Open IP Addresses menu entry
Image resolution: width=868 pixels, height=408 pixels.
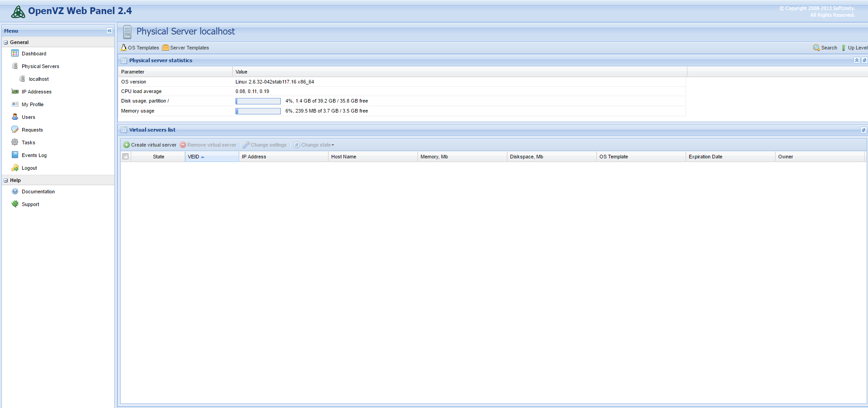pyautogui.click(x=37, y=92)
